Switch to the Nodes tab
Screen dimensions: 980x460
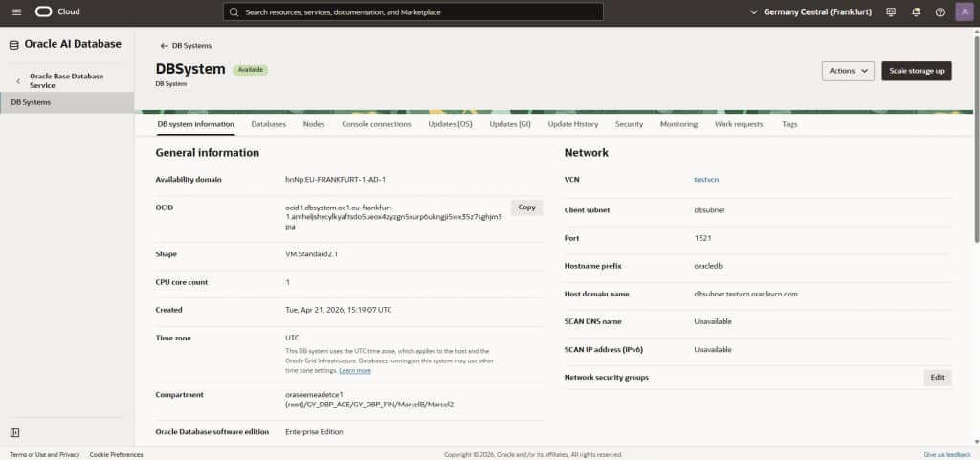(x=314, y=125)
